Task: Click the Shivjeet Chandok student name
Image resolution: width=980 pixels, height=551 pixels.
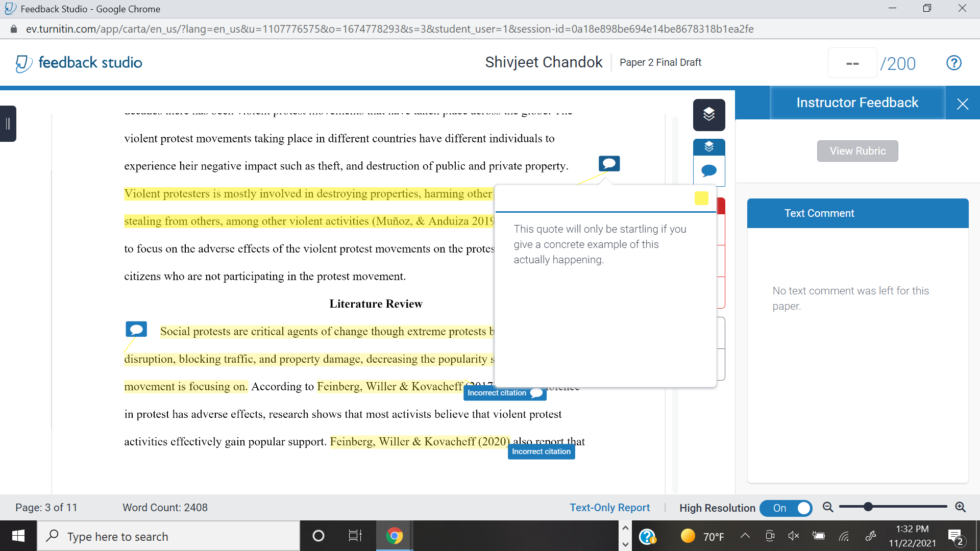Action: click(544, 62)
